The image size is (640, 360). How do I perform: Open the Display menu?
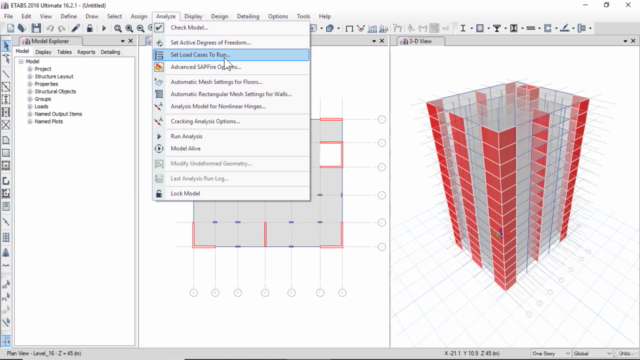[x=193, y=16]
